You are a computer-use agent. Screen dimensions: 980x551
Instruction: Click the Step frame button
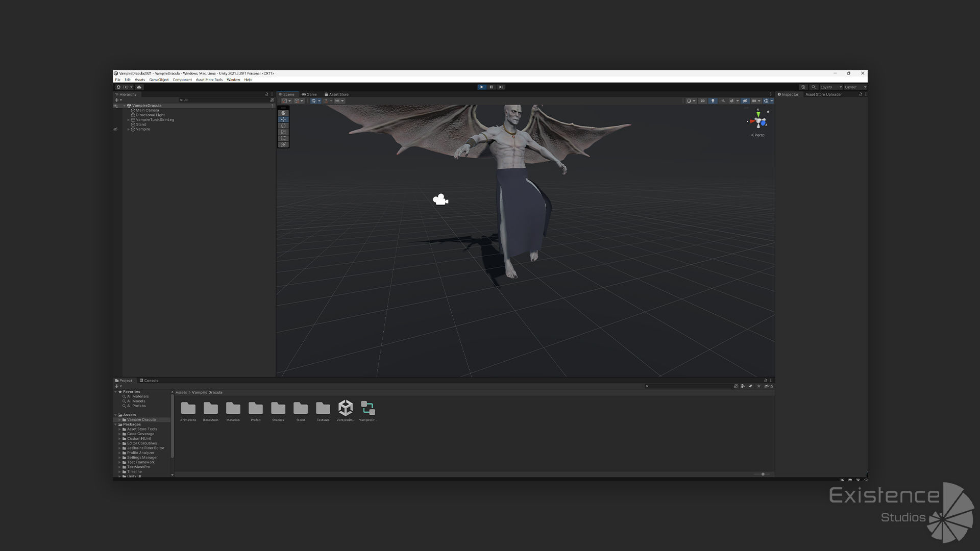[x=501, y=87]
